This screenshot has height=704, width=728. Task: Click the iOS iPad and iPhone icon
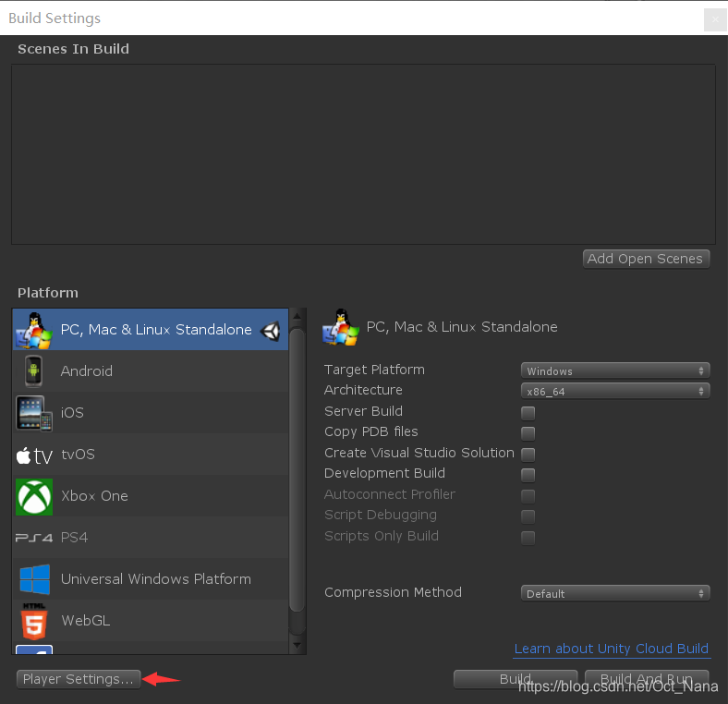coord(34,413)
